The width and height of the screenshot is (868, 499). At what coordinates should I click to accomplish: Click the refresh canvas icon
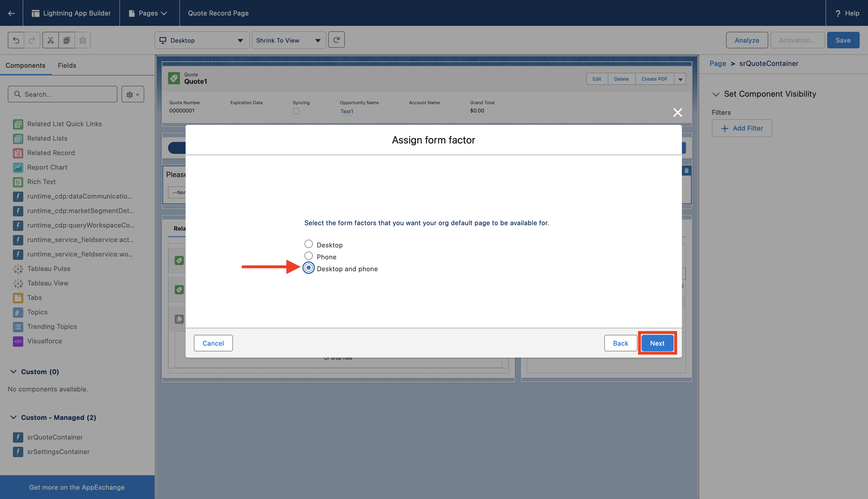[336, 40]
